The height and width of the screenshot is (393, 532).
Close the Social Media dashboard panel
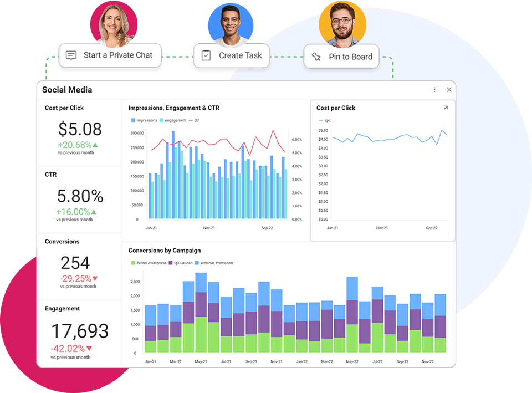pos(449,90)
